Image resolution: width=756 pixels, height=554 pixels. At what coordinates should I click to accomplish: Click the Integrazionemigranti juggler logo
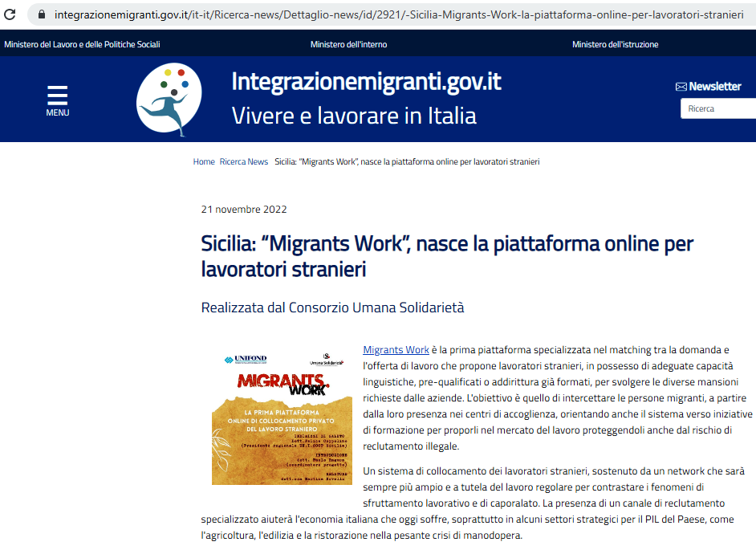(169, 100)
